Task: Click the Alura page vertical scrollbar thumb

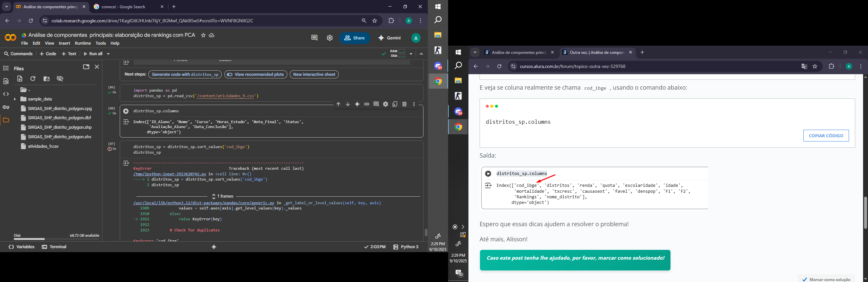Action: (865, 212)
